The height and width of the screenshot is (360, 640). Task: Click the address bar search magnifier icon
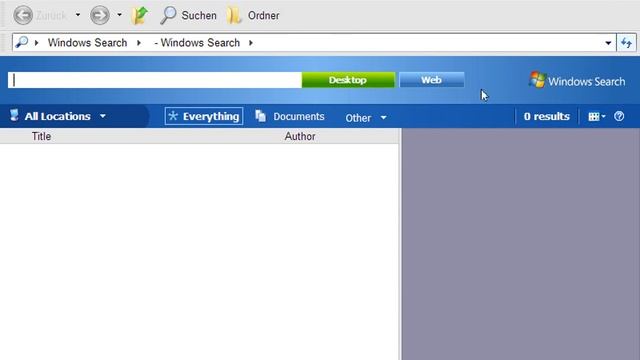[22, 42]
